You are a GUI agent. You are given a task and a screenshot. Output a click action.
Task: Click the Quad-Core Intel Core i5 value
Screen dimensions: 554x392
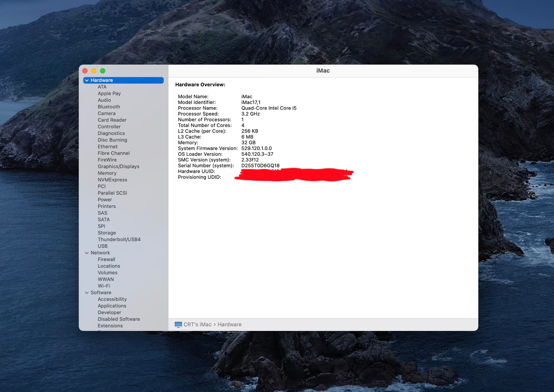click(269, 108)
